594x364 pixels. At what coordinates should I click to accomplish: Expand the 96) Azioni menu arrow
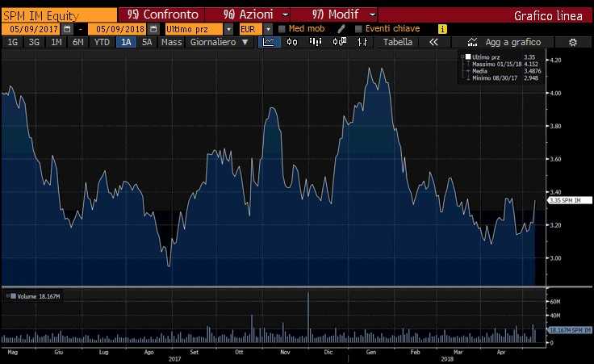(286, 15)
